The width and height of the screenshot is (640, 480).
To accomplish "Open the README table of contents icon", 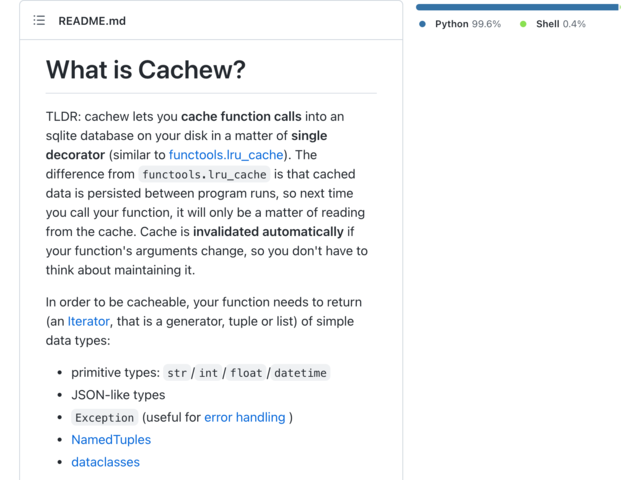I will coord(39,20).
